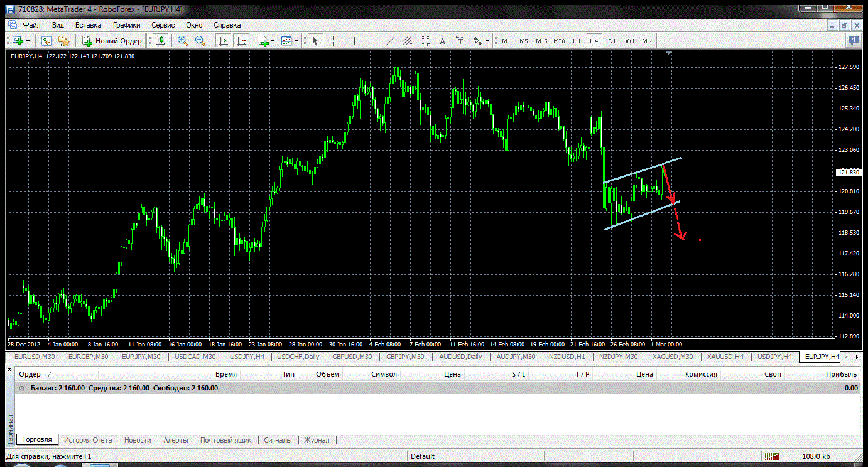Open the Вид menu
This screenshot has width=868, height=467.
(x=58, y=25)
